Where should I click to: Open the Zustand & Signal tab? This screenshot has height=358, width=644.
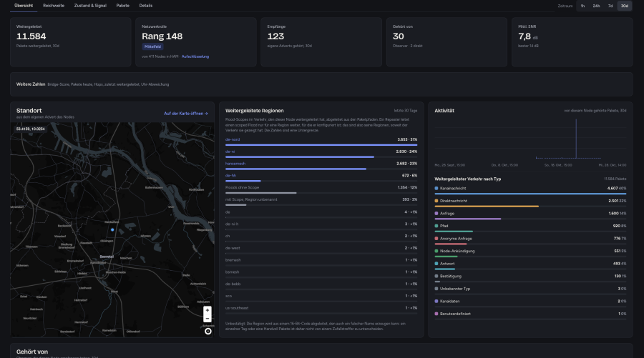pyautogui.click(x=90, y=6)
